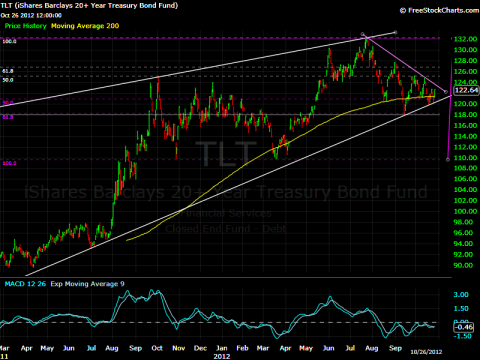Click the white 100.0 Fibonacci level label
The width and height of the screenshot is (480, 360).
point(9,41)
